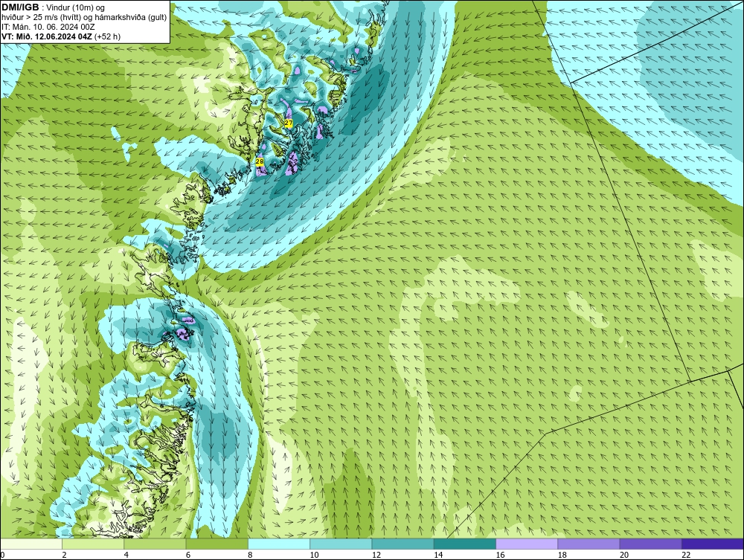Viewport: 744px width, 560px height.
Task: Click the DMI/IGB title text
Action: coord(20,7)
